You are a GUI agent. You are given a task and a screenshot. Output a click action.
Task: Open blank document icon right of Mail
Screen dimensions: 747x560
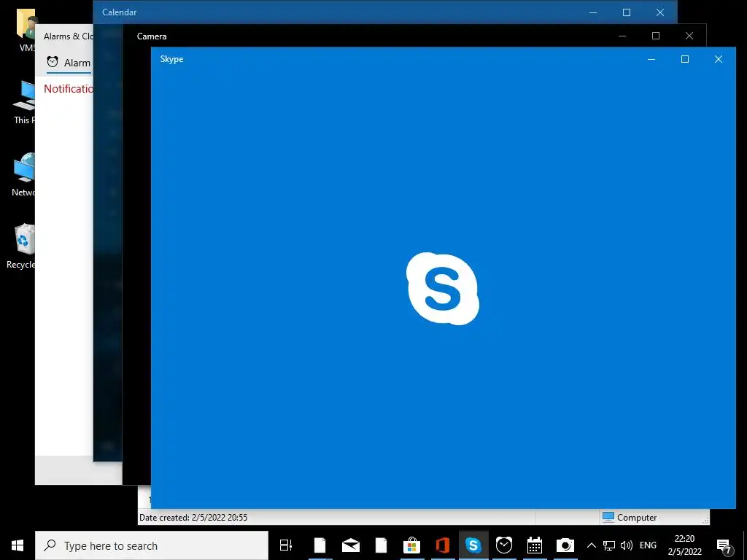[x=381, y=545]
